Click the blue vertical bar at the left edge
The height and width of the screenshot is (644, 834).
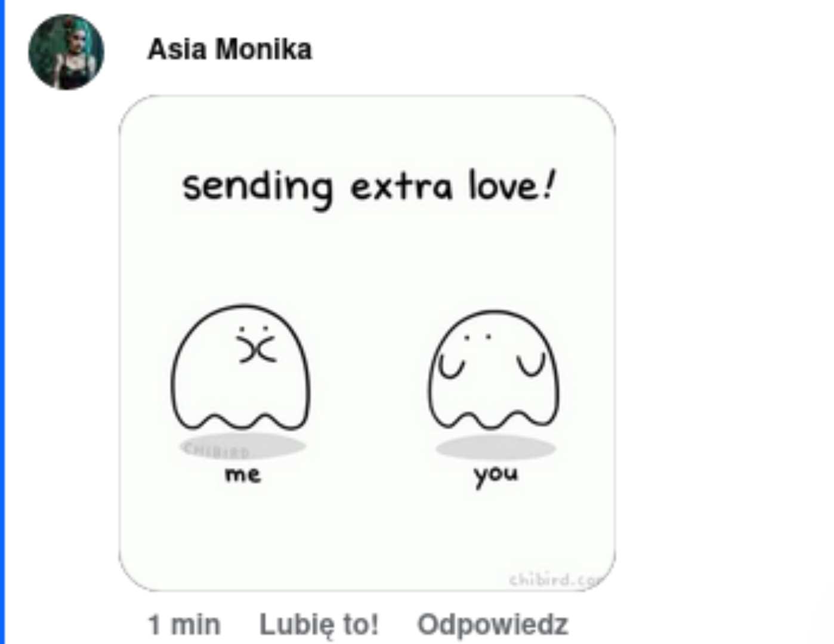(2, 322)
